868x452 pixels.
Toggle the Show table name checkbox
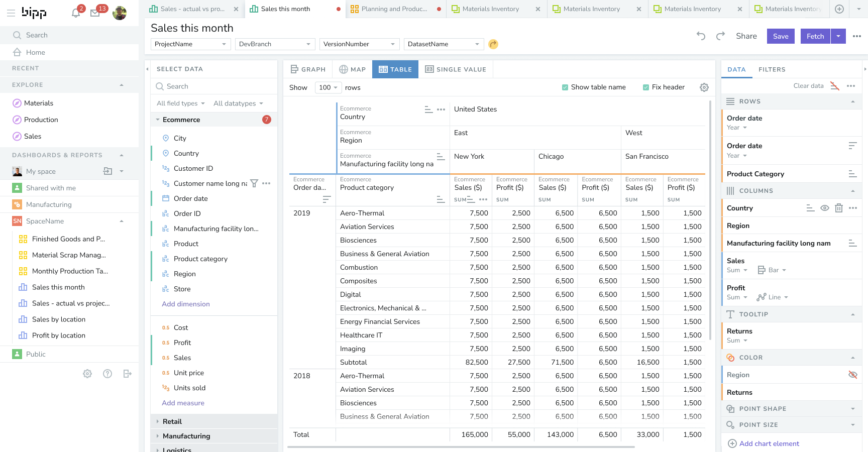tap(565, 87)
